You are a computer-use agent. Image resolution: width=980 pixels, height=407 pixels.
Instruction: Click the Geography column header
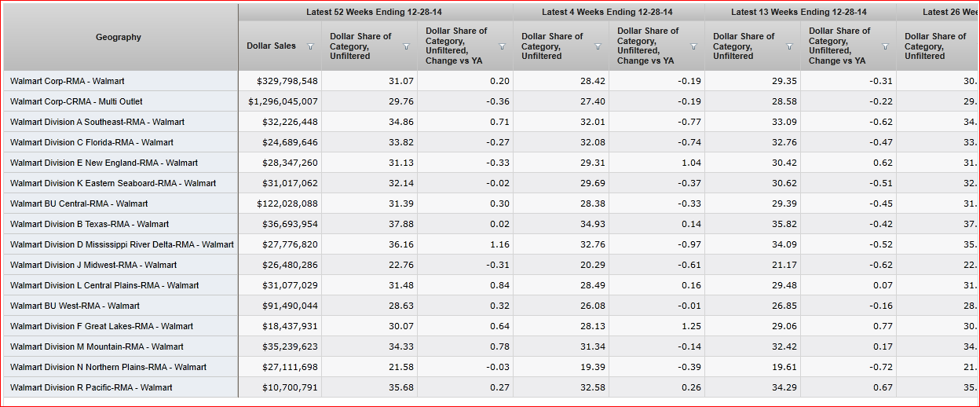(119, 37)
